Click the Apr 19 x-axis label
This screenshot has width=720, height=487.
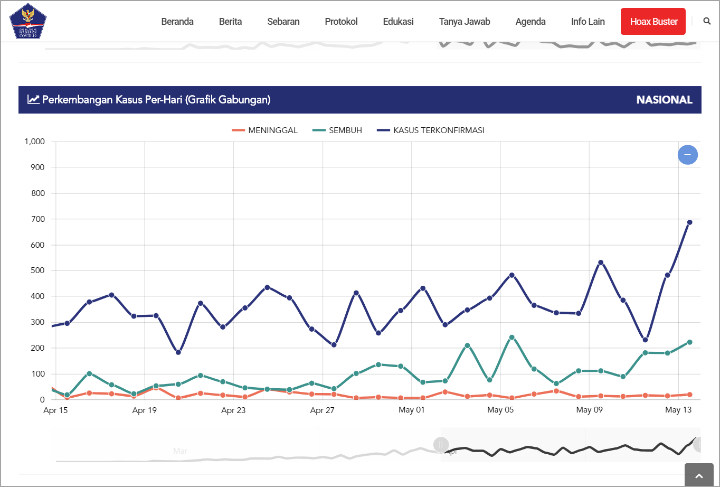click(x=144, y=410)
